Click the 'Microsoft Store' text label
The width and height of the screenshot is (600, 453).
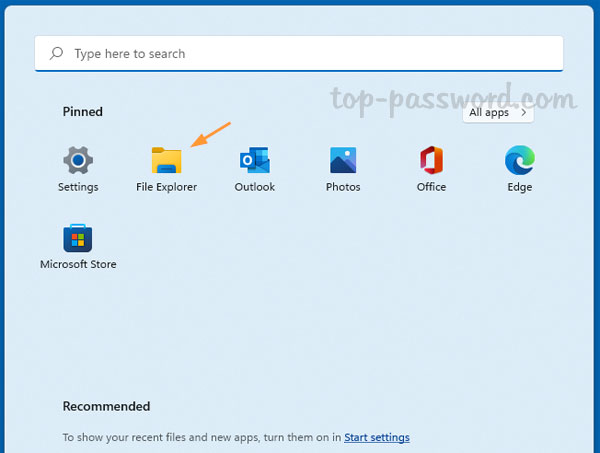click(x=78, y=265)
